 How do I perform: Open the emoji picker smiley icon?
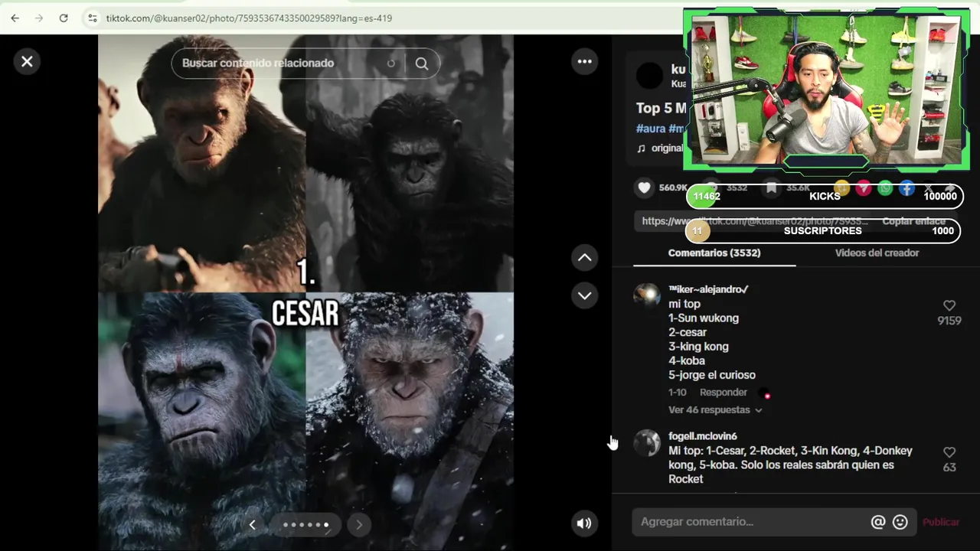(x=900, y=522)
